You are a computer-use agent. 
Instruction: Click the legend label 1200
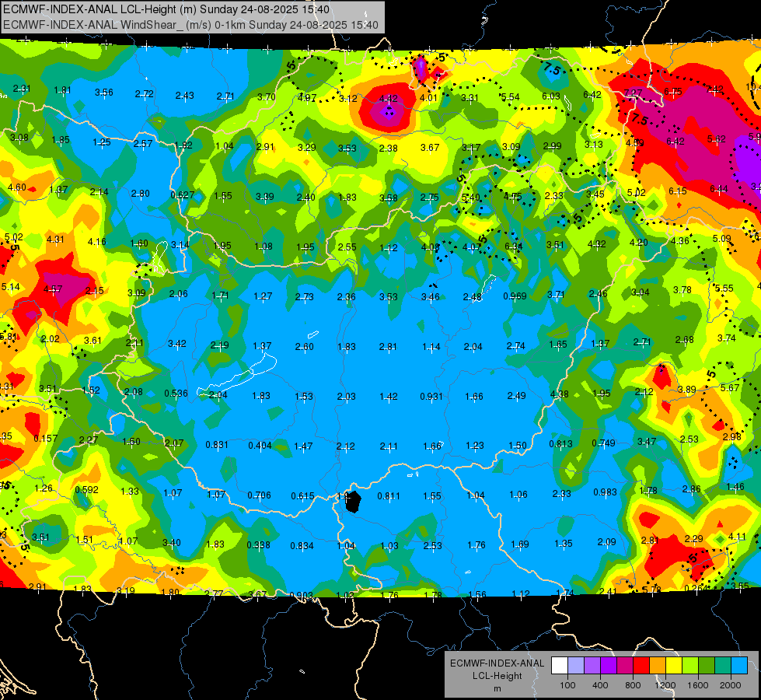tap(665, 685)
